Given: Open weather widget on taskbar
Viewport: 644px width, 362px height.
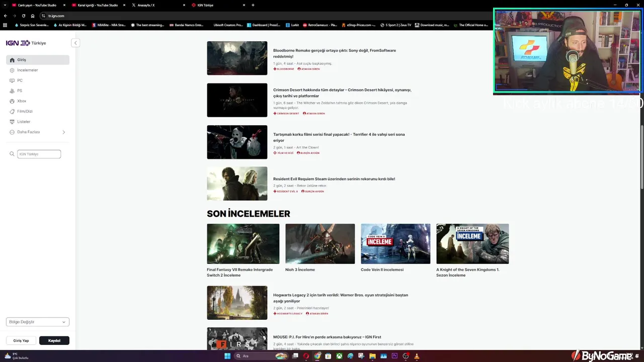Looking at the screenshot, I should [x=17, y=356].
